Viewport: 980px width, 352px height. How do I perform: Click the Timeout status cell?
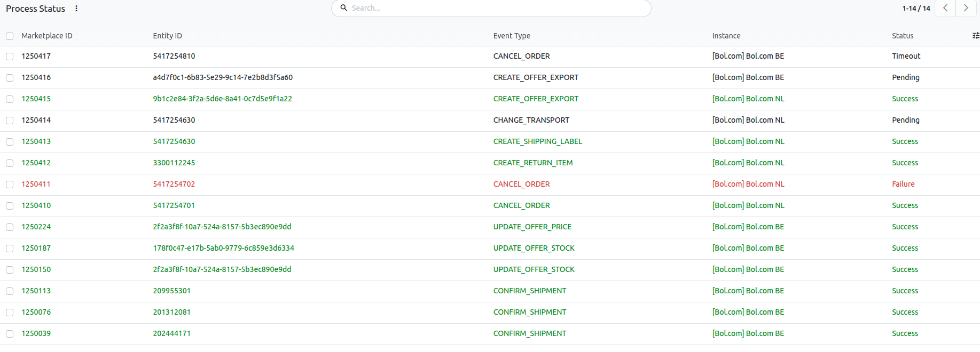906,56
